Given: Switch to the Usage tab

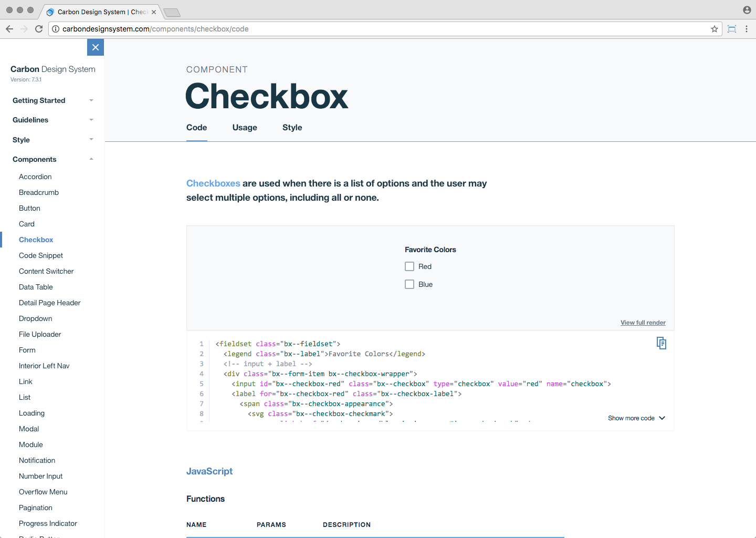Looking at the screenshot, I should [245, 128].
